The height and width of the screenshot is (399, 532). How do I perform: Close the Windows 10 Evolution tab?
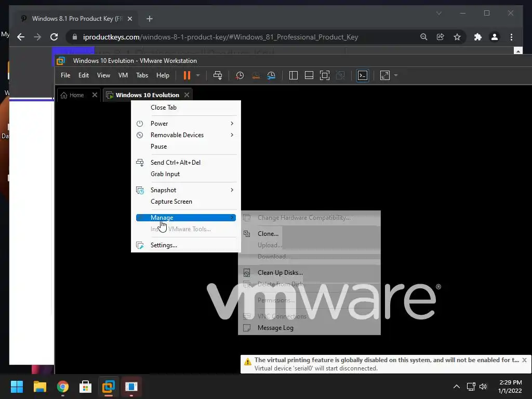tap(187, 95)
